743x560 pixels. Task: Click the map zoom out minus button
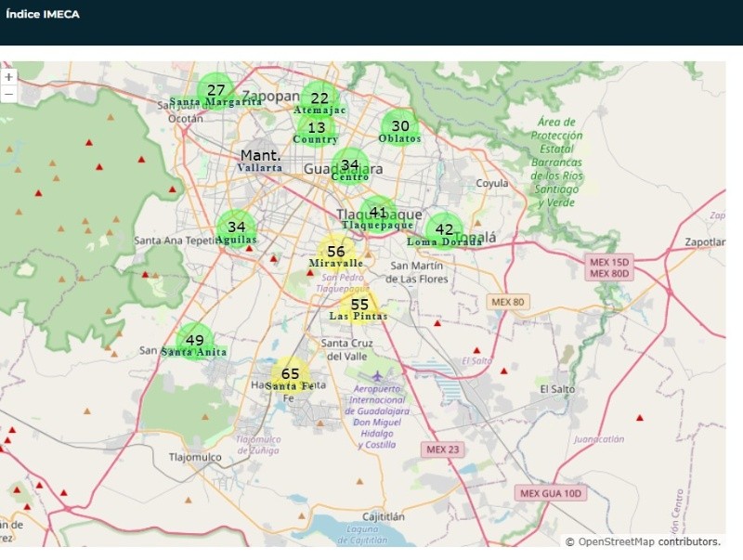click(8, 94)
